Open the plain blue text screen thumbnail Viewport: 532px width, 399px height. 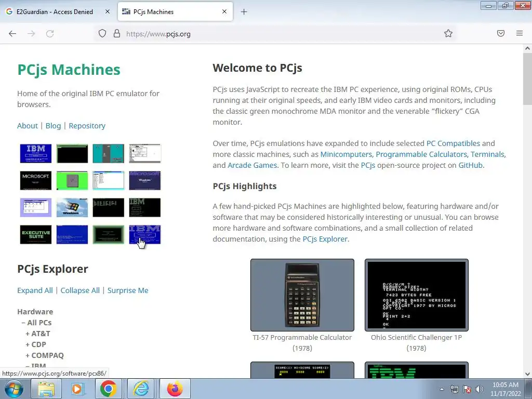click(x=72, y=234)
